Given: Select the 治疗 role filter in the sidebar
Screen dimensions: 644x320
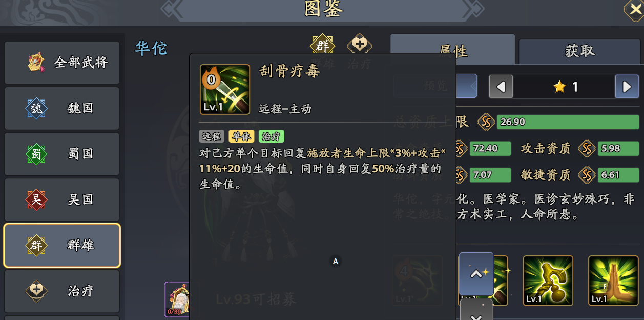Looking at the screenshot, I should 62,291.
